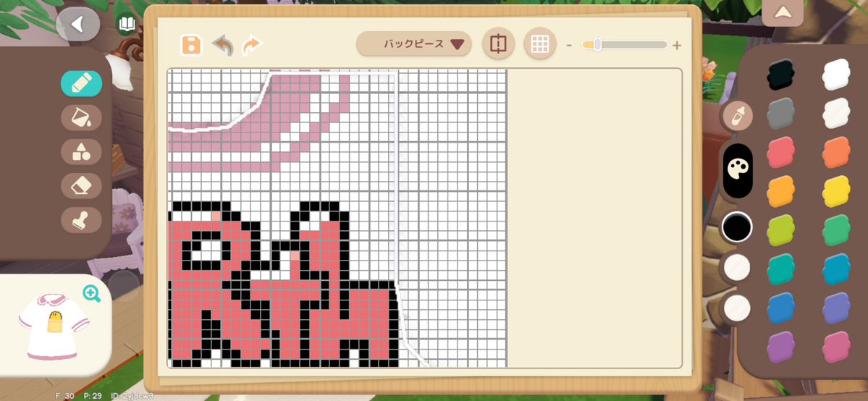Select the paint bucket fill tool
868x401 pixels.
(x=81, y=117)
